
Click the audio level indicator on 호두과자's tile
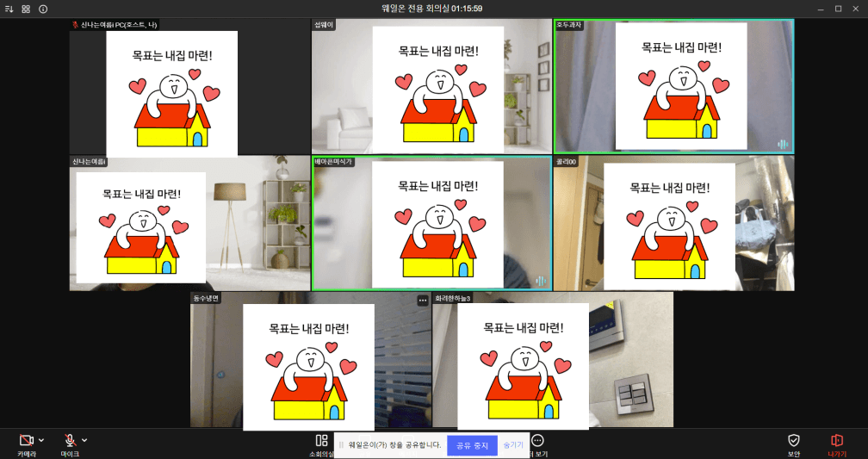coord(783,145)
